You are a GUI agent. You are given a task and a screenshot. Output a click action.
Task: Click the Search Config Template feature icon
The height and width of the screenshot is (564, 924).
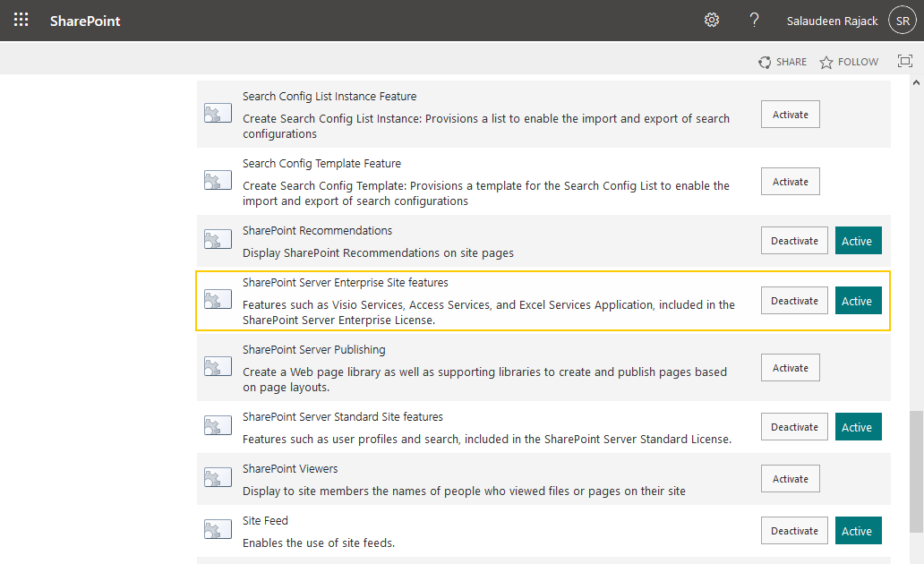[x=217, y=180]
